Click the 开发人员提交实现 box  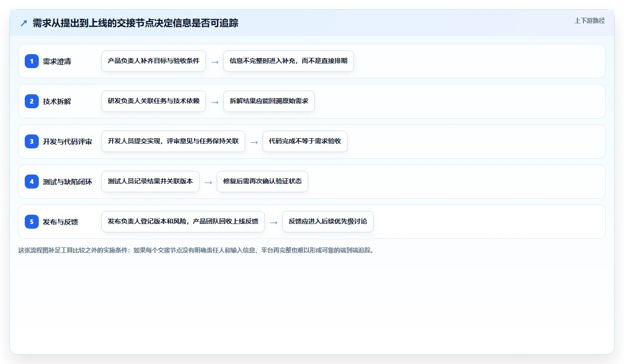(173, 141)
